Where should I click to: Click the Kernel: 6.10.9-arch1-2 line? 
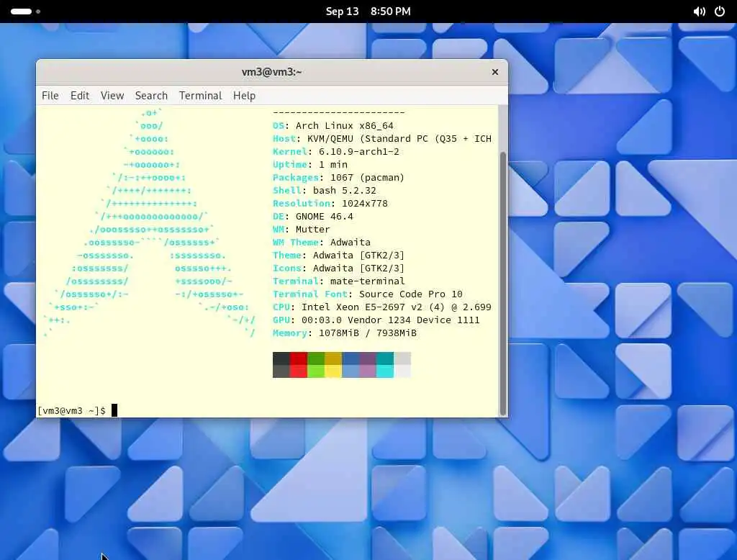[x=335, y=151]
